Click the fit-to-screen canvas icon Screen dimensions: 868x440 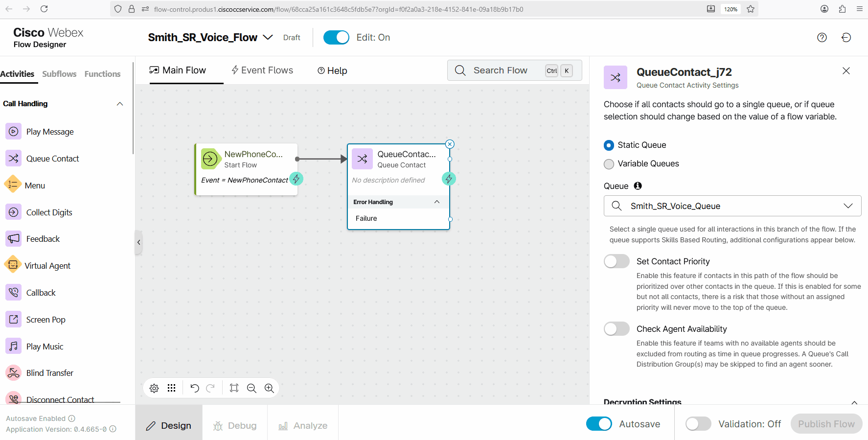234,388
